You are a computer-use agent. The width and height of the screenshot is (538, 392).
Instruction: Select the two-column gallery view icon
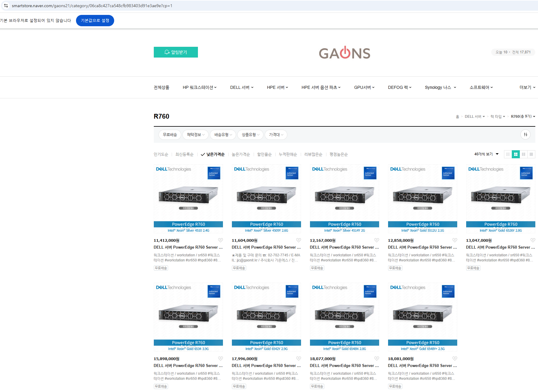click(523, 154)
